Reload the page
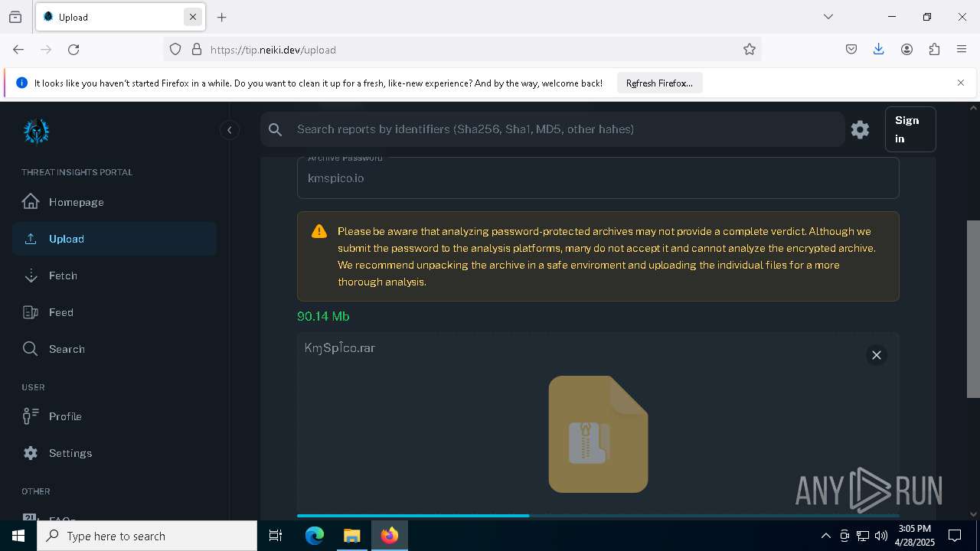 coord(73,49)
